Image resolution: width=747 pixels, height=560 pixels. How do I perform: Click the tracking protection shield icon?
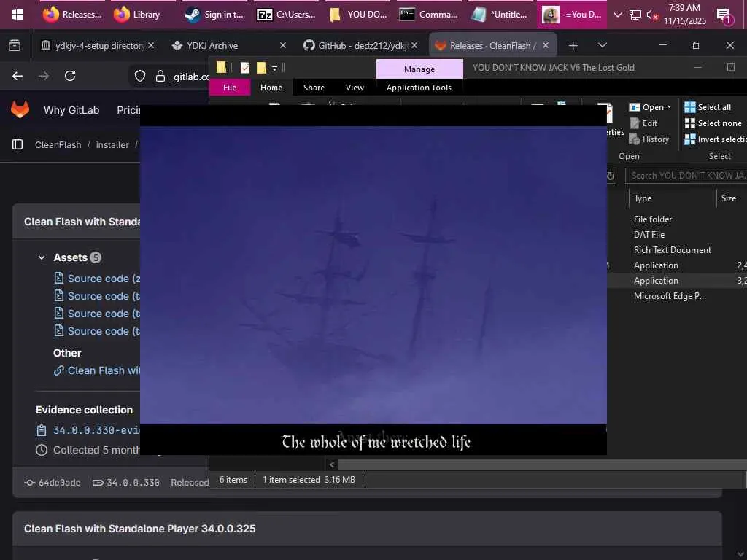[x=139, y=76]
